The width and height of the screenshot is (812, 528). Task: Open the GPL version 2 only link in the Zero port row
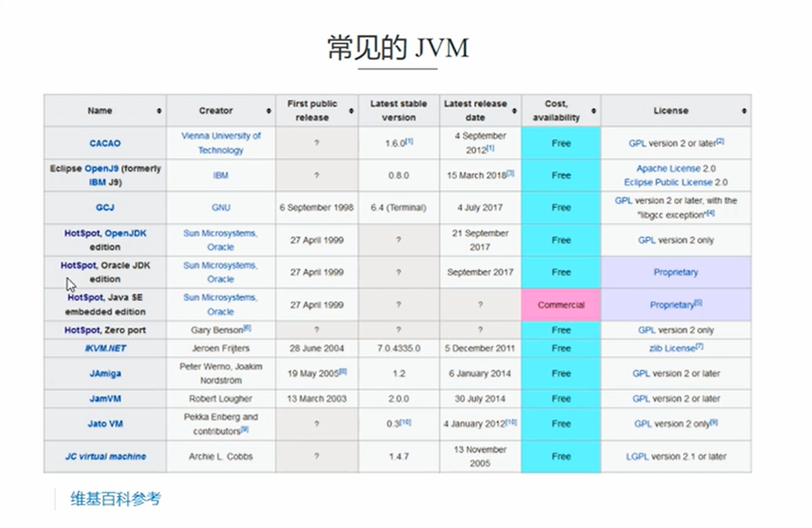pos(676,330)
